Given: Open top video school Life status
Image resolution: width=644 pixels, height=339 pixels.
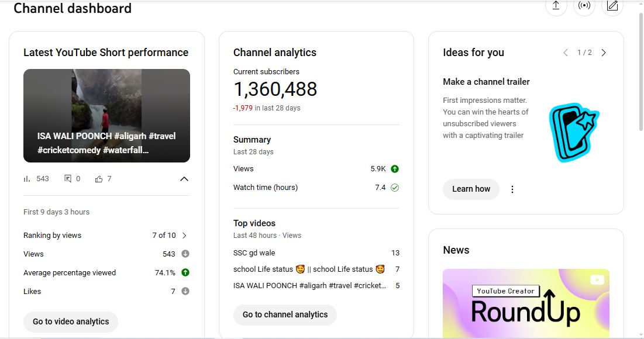Looking at the screenshot, I should (309, 269).
